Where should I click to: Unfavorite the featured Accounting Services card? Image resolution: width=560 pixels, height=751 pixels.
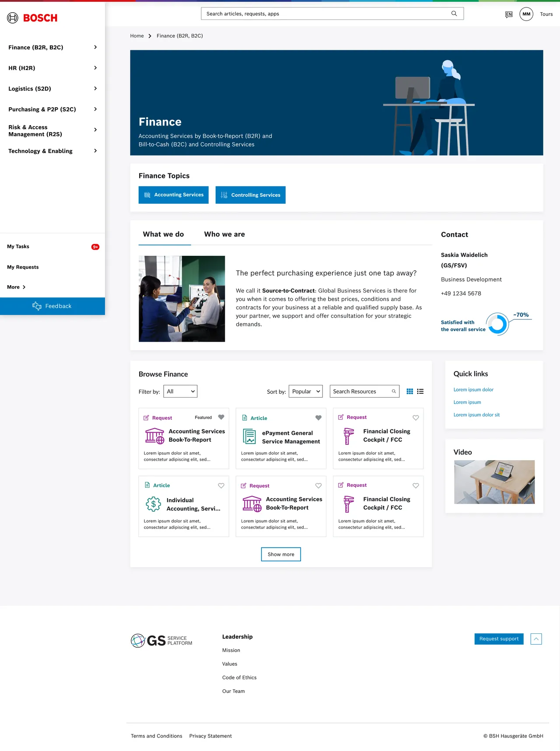tap(221, 417)
